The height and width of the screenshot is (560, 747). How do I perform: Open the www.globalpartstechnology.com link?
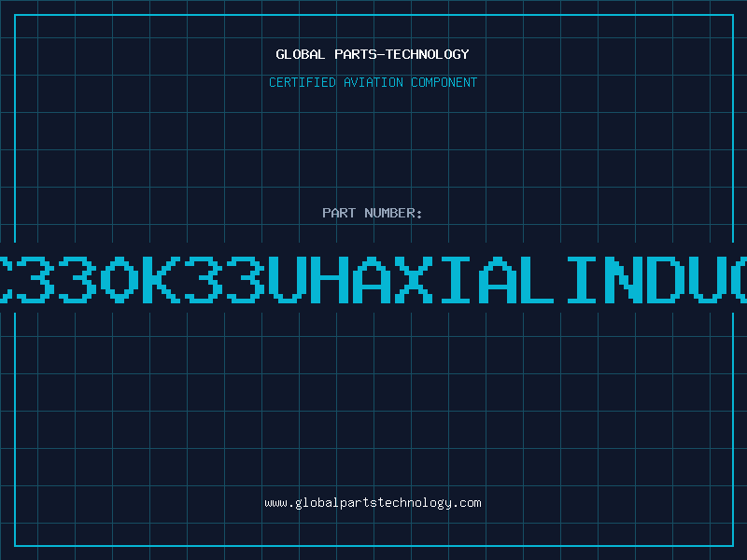tap(373, 503)
